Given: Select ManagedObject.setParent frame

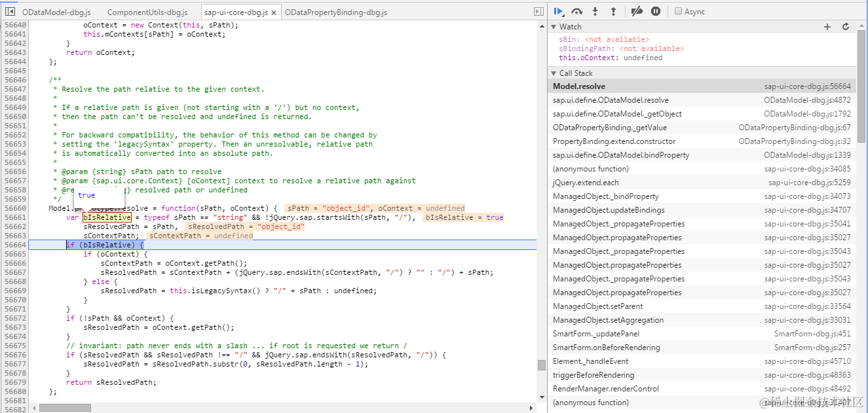Looking at the screenshot, I should coord(702,306).
